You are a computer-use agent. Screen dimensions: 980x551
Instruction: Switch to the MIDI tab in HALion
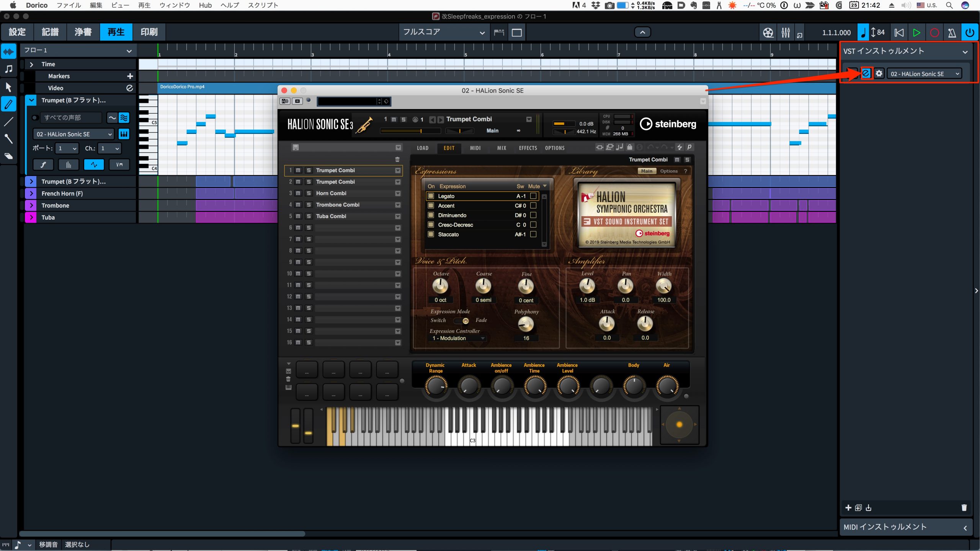[x=475, y=148]
